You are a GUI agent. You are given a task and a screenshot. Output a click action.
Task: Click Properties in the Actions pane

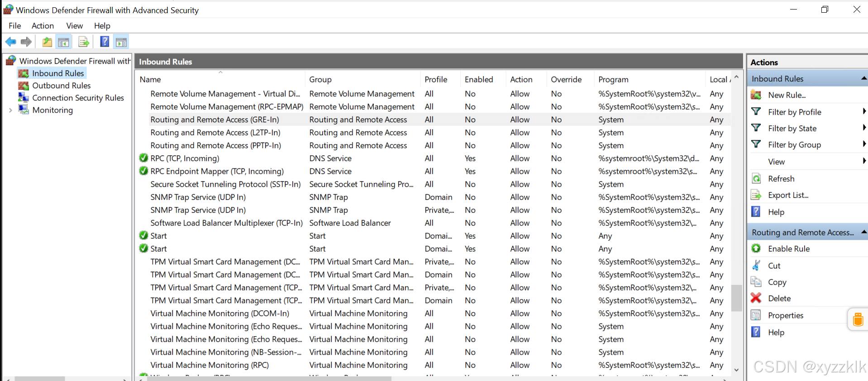786,315
